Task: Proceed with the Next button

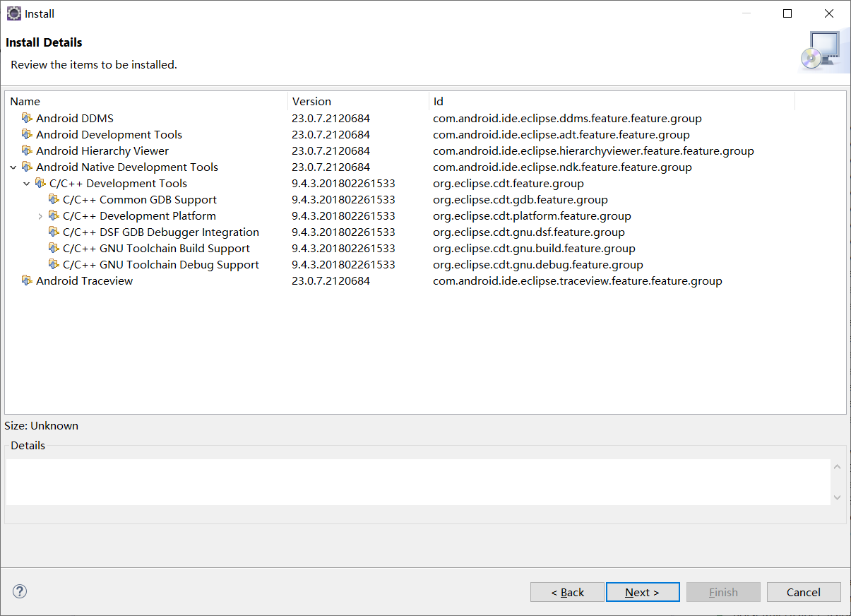Action: click(643, 592)
